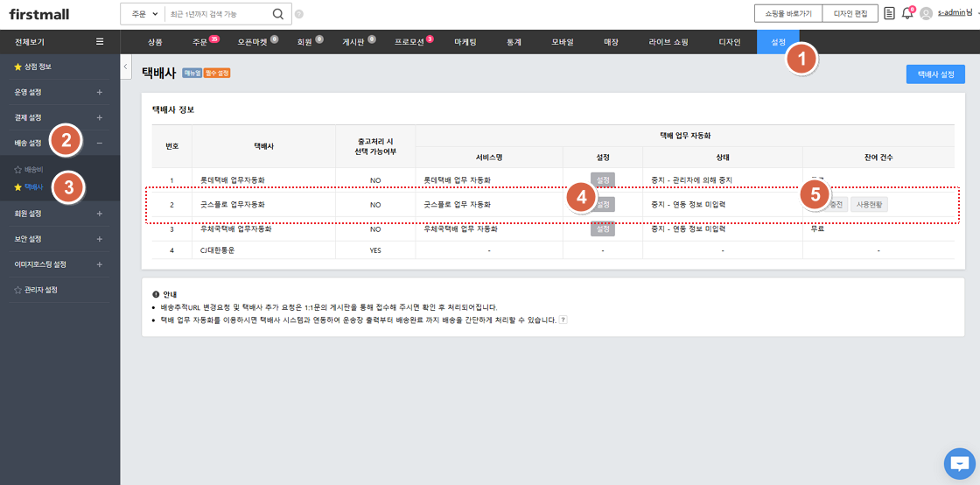This screenshot has height=485, width=980.
Task: Click YES value in CJ대한통운 row
Action: click(x=375, y=250)
